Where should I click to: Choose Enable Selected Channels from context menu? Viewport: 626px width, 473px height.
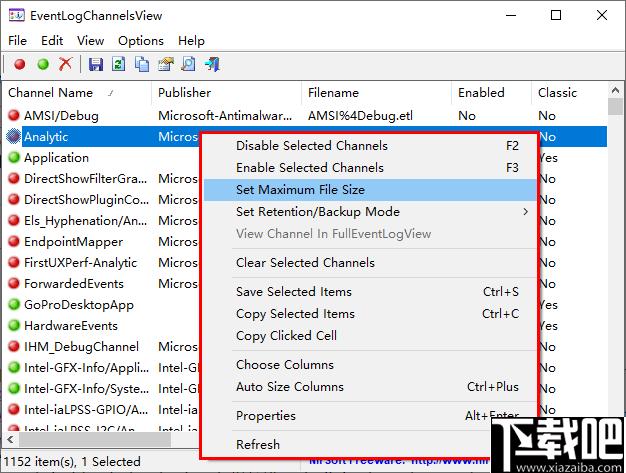(370, 168)
